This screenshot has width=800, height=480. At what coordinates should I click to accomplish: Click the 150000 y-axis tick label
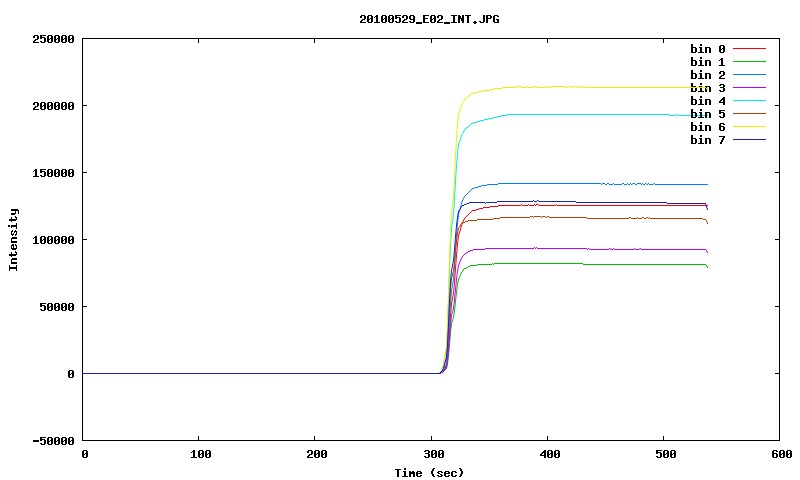[53, 173]
